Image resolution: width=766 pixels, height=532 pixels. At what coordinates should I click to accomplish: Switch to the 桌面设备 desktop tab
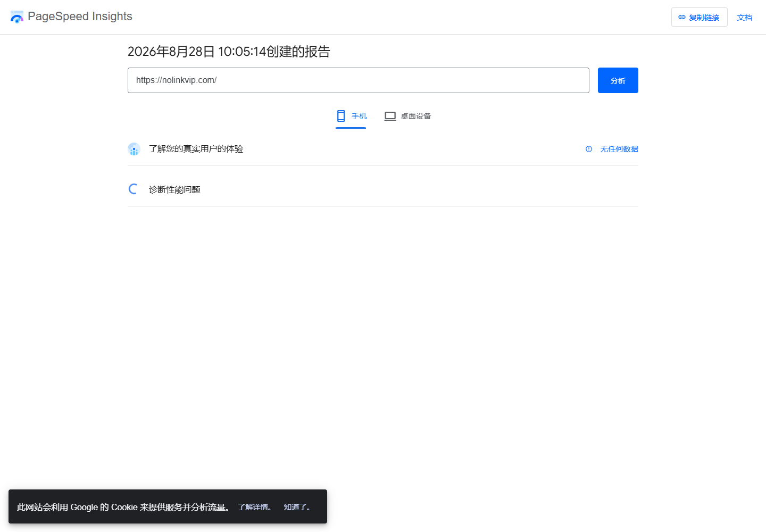click(x=408, y=116)
